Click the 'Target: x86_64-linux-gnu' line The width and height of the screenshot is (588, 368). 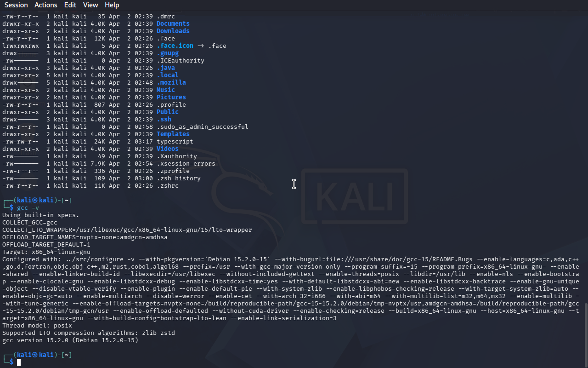(x=46, y=252)
